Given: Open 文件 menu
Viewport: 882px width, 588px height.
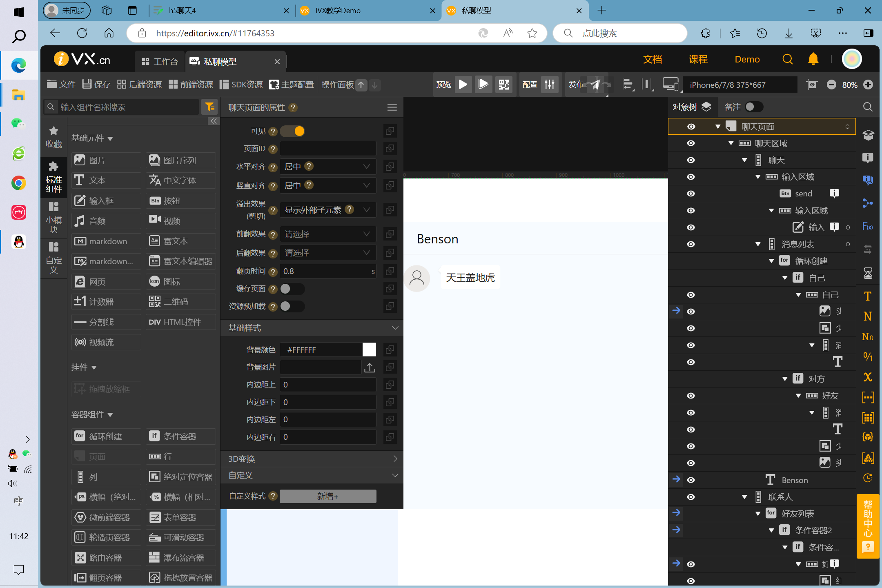Looking at the screenshot, I should coord(61,85).
